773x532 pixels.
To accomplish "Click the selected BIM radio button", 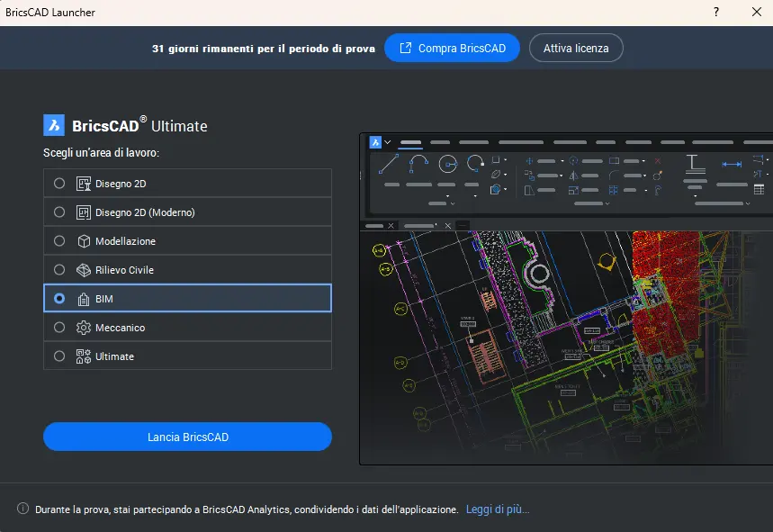I will (x=59, y=298).
